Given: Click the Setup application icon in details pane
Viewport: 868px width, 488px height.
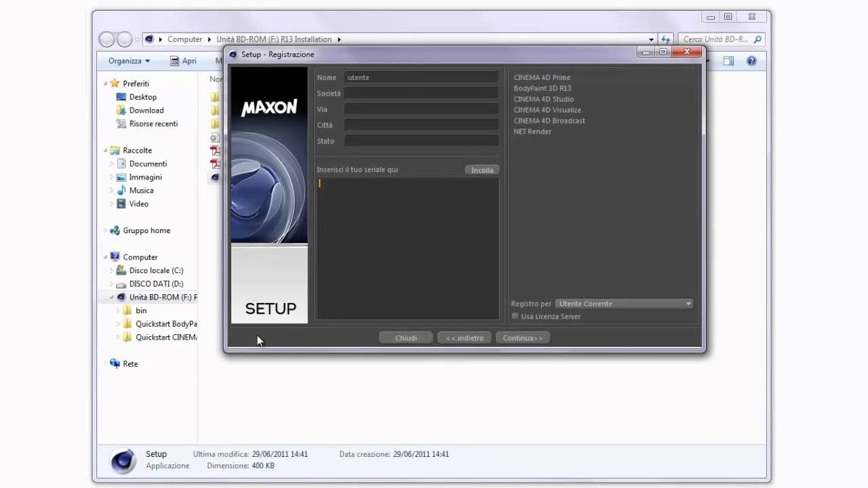Looking at the screenshot, I should (x=123, y=460).
